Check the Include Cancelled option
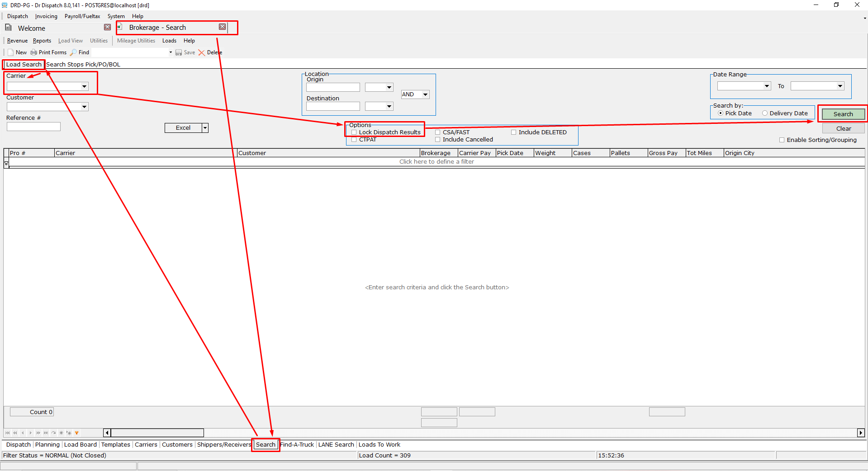 point(438,140)
